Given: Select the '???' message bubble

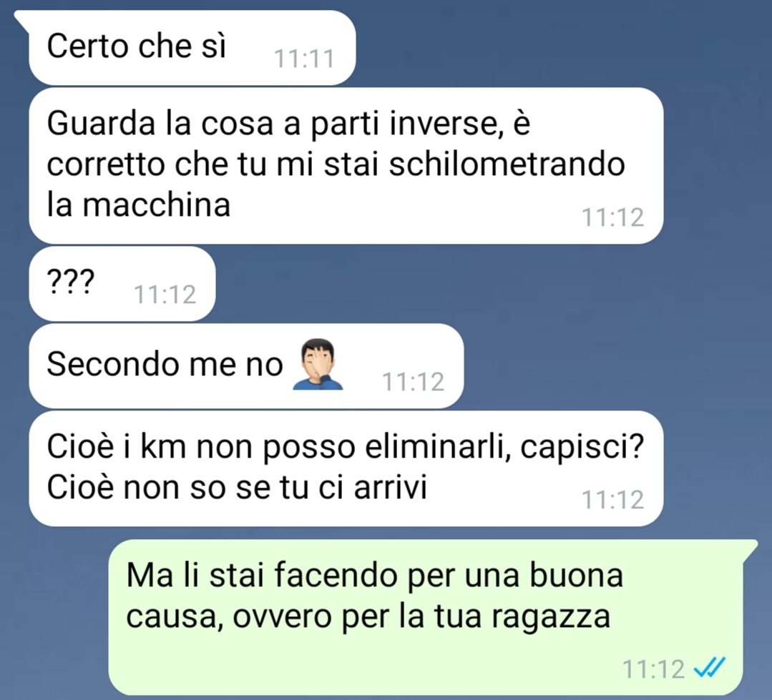Looking at the screenshot, I should (x=122, y=284).
